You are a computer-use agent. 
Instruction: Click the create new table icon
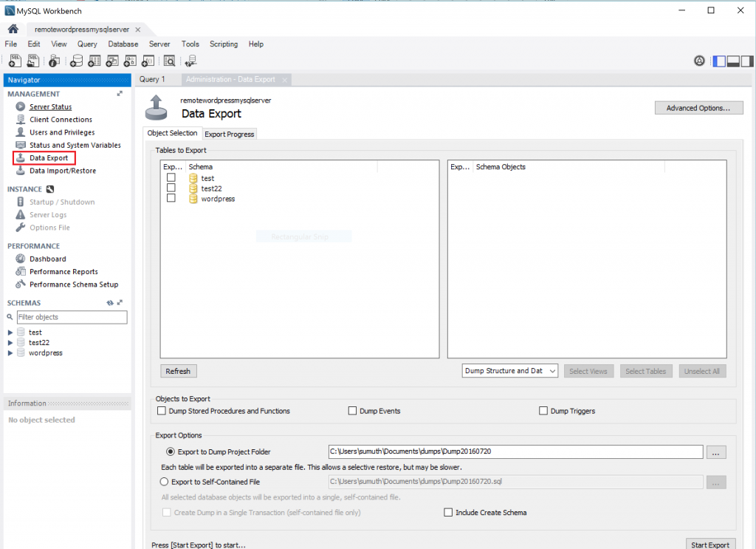point(94,61)
